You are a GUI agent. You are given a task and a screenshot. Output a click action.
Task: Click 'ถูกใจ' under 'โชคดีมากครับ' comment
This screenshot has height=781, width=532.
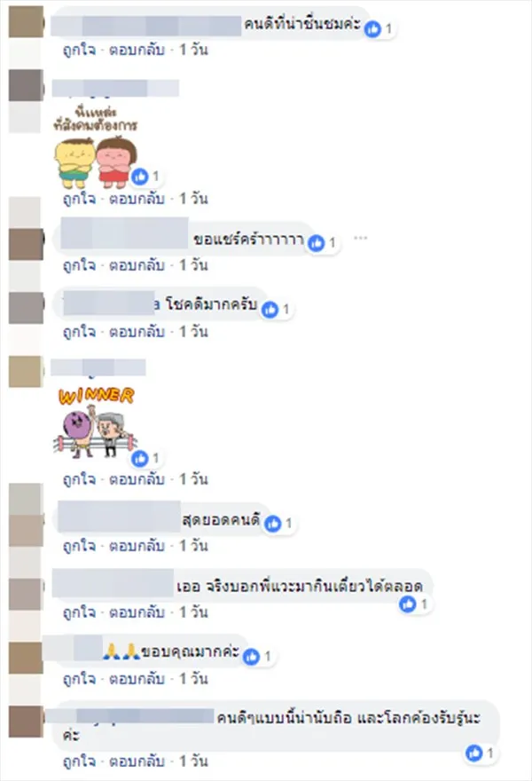80,331
